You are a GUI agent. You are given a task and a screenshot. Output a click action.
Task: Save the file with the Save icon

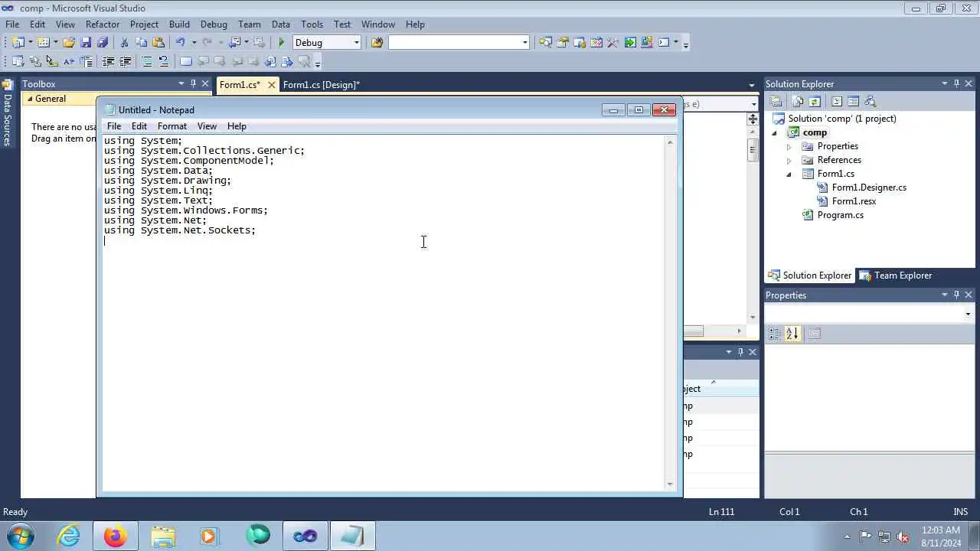click(86, 43)
